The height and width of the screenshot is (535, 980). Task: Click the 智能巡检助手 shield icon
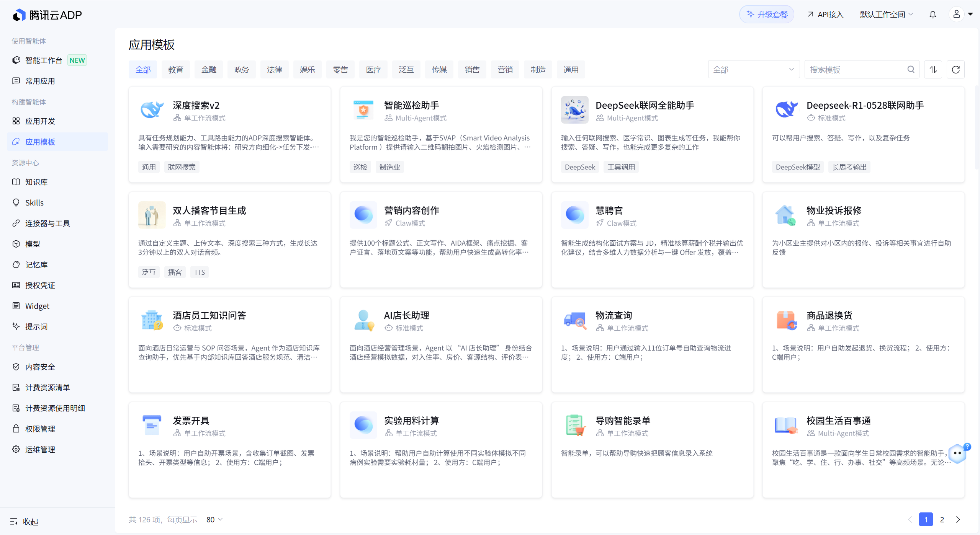click(363, 110)
